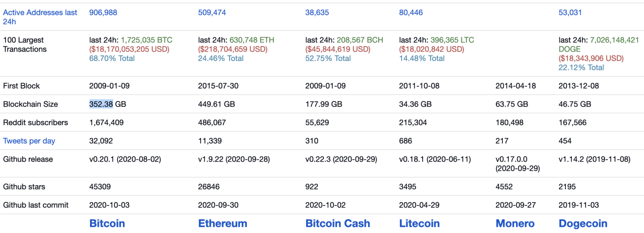Open Ethereum's active addresses value 509,474
The height and width of the screenshot is (233, 644).
point(212,13)
